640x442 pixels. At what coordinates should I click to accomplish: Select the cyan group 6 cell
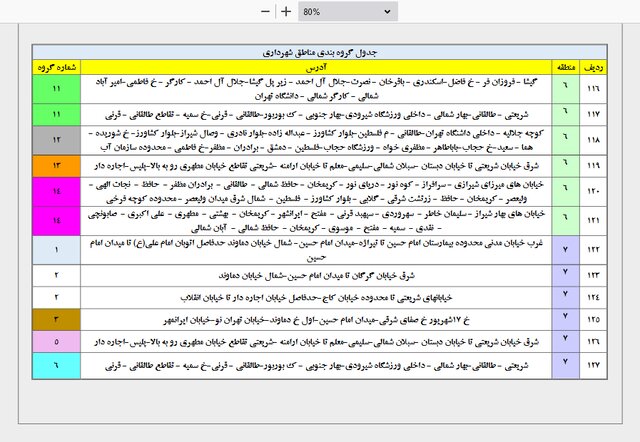[57, 365]
